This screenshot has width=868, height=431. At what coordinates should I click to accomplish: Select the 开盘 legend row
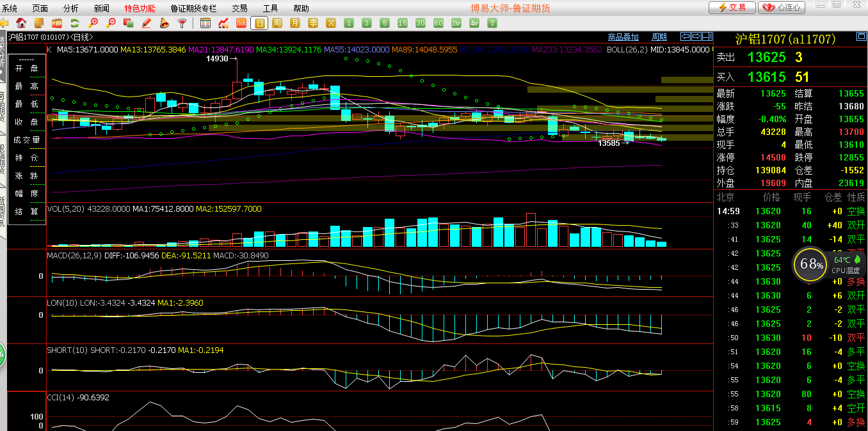(27, 68)
